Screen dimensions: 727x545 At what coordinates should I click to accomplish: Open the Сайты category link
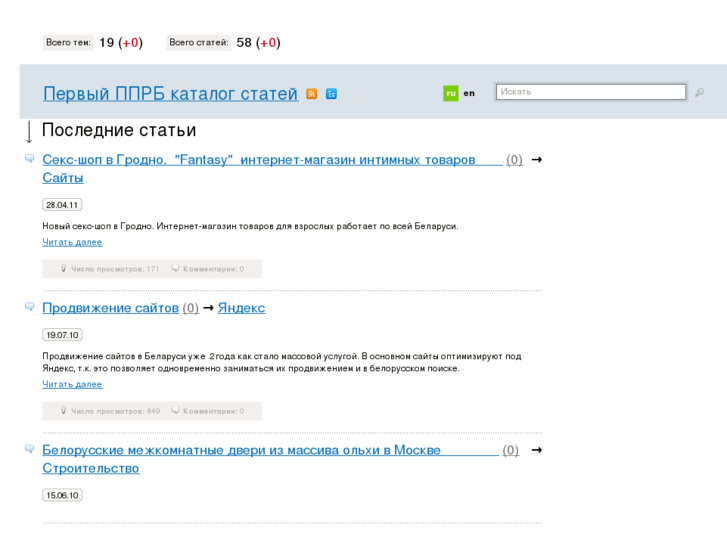pos(63,178)
